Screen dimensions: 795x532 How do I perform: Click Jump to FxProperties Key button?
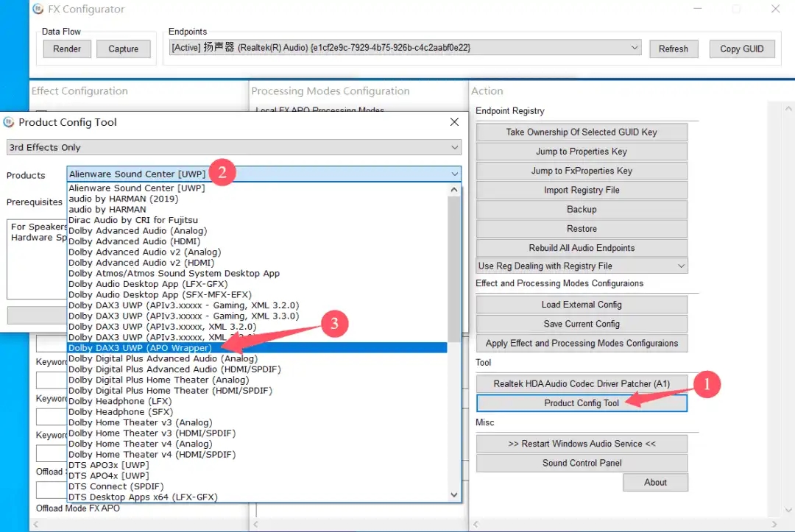[x=582, y=171]
